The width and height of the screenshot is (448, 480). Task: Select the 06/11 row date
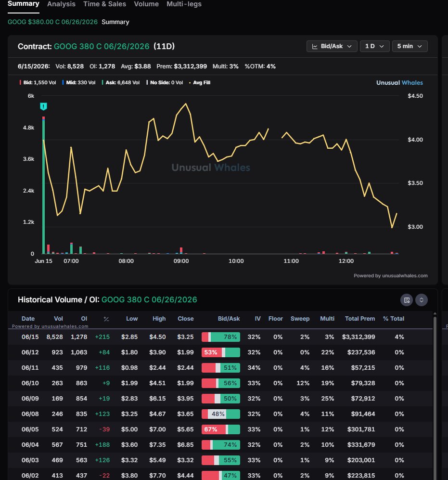[30, 368]
